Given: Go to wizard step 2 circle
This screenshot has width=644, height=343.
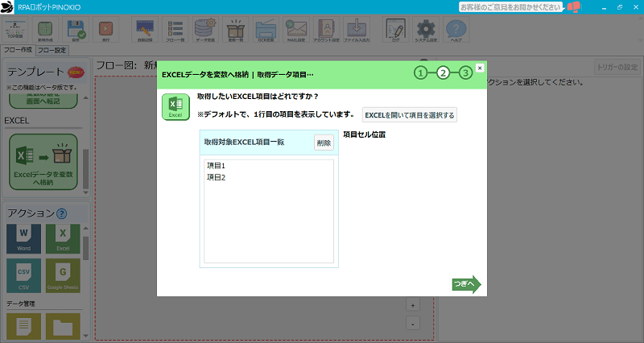Looking at the screenshot, I should 443,73.
